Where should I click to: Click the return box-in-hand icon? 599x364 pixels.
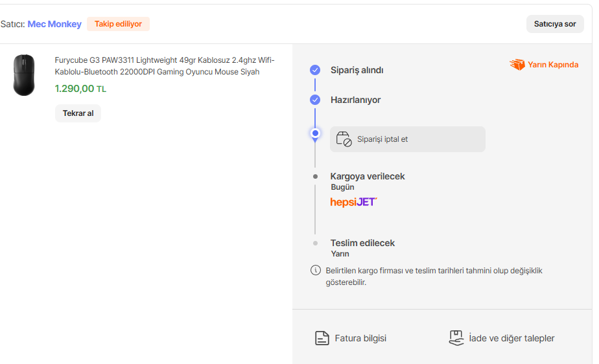click(456, 339)
